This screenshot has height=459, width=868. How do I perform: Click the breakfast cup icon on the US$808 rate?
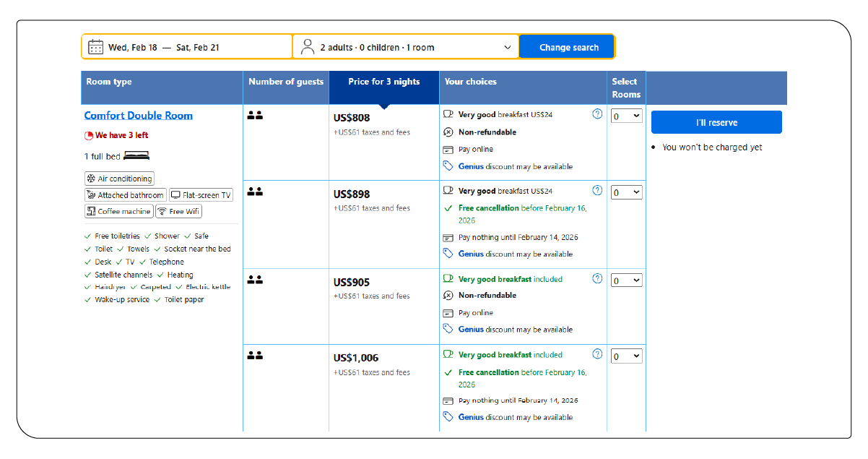pos(446,113)
